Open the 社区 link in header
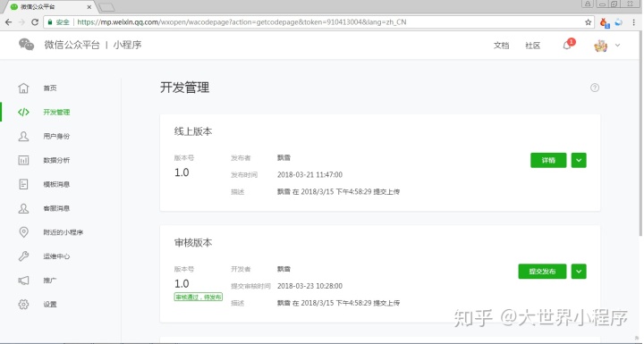The image size is (644, 344). [x=533, y=46]
